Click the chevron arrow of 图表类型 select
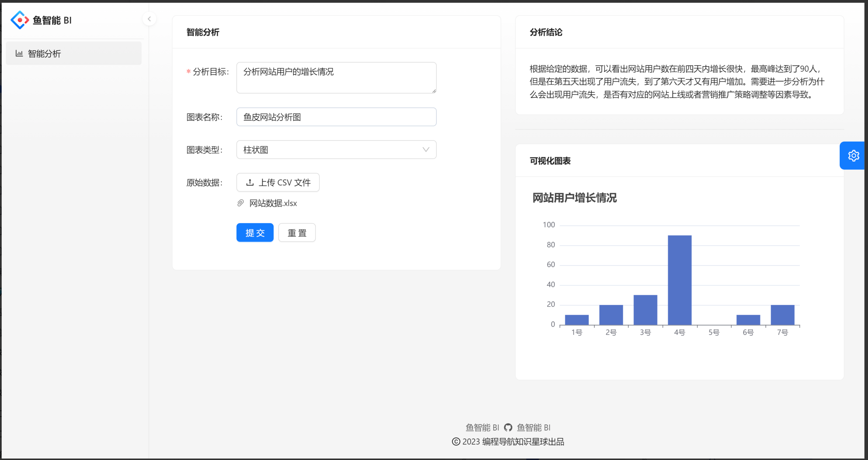Viewport: 868px width, 460px height. pyautogui.click(x=425, y=149)
